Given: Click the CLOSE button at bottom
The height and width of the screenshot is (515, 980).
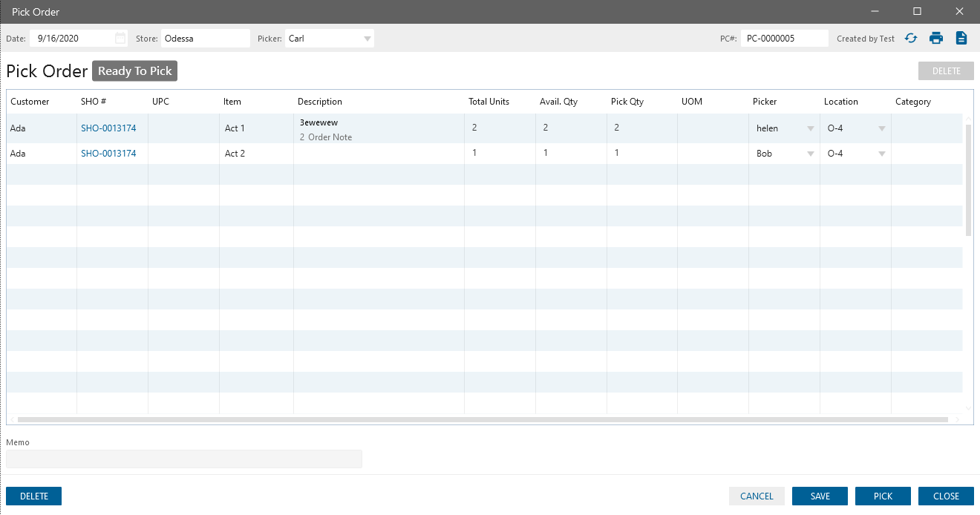Looking at the screenshot, I should 946,496.
